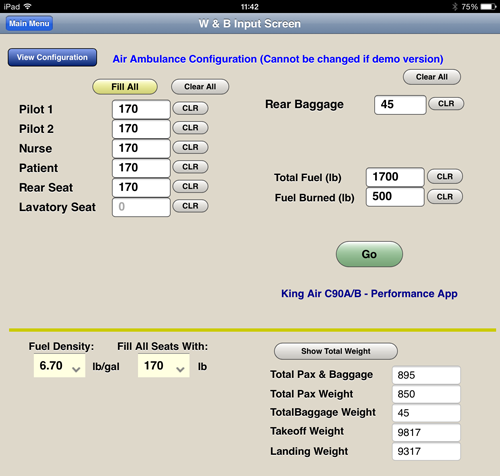Click the Lavatory Seat label
500x476 pixels.
[x=57, y=207]
